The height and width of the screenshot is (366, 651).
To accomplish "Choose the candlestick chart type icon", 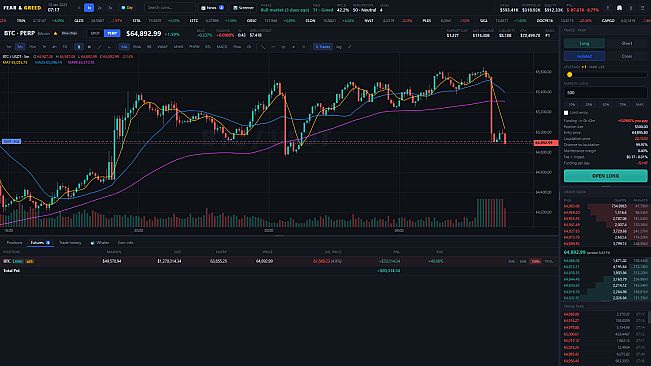I will [x=78, y=47].
